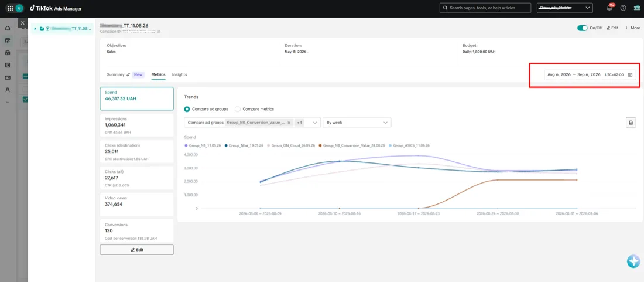Viewport: 644px width, 282px height.
Task: Toggle Group_Nike_19.05.26 legend series
Action: pos(244,145)
